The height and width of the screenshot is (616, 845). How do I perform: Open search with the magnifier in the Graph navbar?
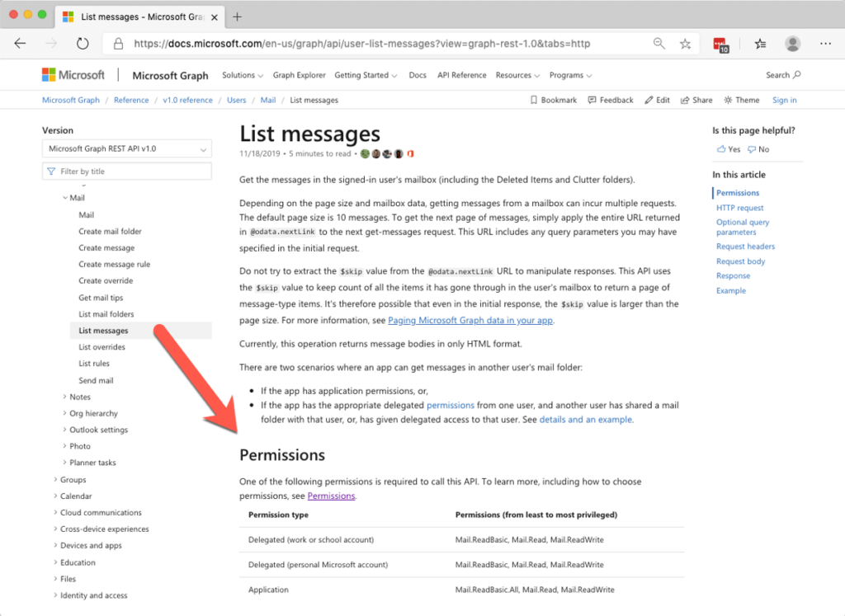tap(797, 74)
